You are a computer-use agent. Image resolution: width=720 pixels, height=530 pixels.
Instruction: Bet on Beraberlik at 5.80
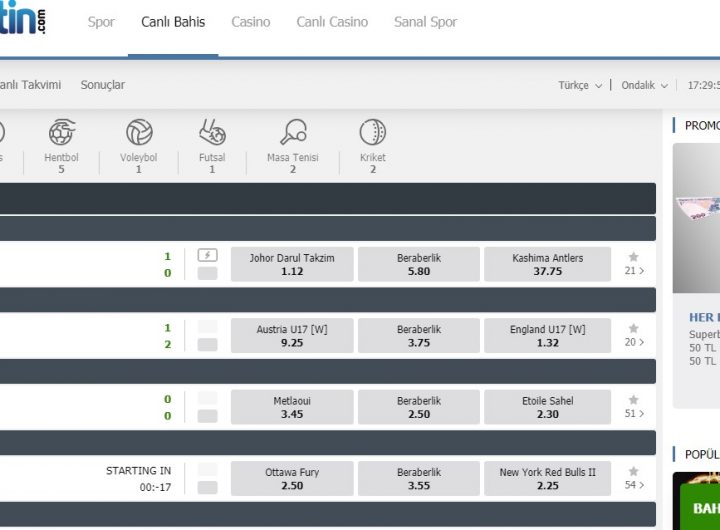pyautogui.click(x=419, y=264)
